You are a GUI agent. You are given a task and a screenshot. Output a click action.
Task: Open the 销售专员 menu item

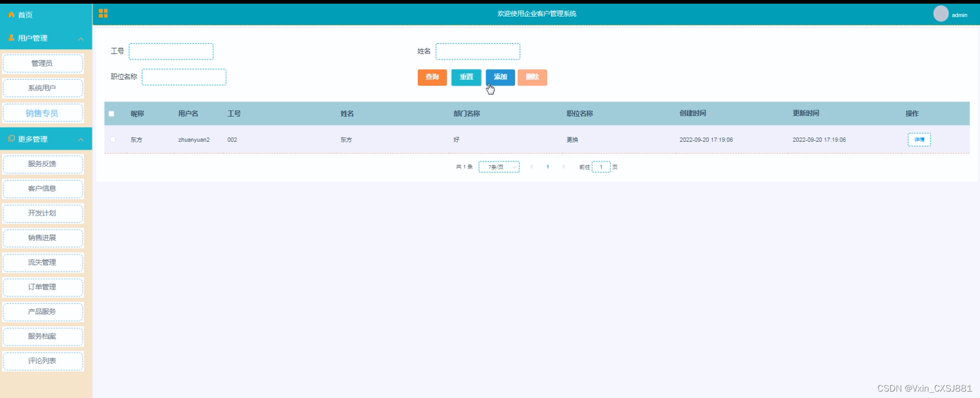43,113
